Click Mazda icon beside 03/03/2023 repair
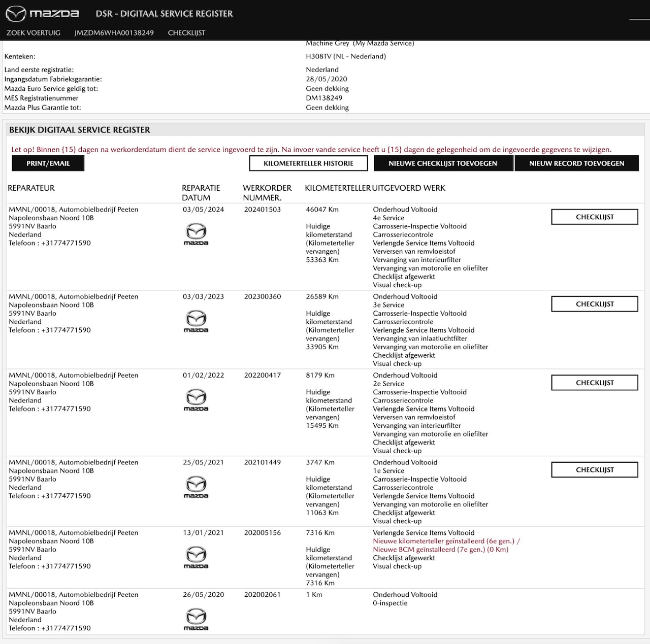Image resolution: width=650 pixels, height=644 pixels. [x=196, y=321]
